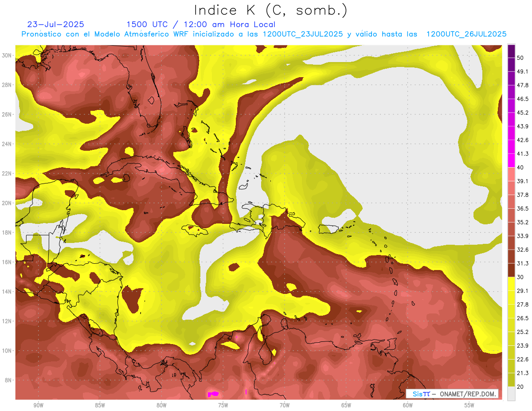The image size is (532, 411).
Task: Click the "41.3" color bar label
Action: tap(523, 154)
